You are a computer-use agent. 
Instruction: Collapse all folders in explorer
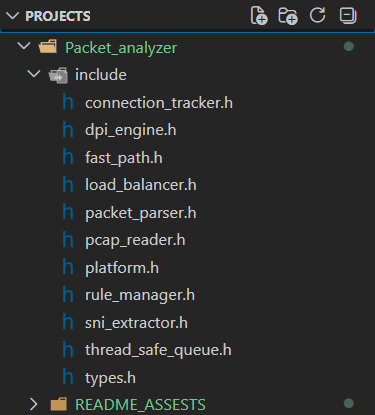tap(348, 15)
